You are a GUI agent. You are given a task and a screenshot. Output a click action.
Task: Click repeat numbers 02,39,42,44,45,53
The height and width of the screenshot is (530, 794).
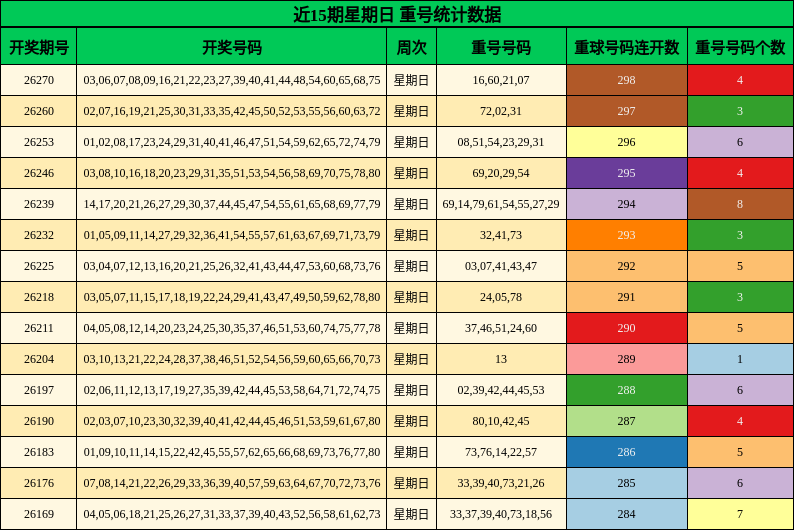click(x=501, y=390)
